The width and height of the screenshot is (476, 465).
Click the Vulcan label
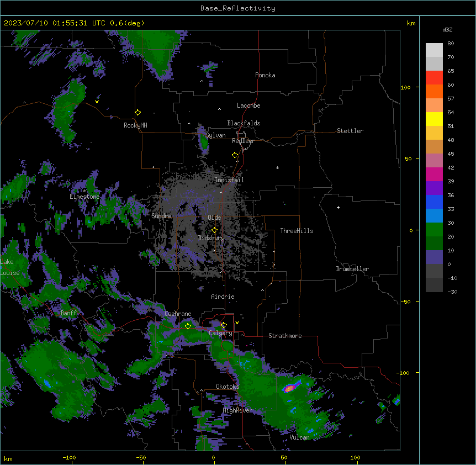point(300,437)
